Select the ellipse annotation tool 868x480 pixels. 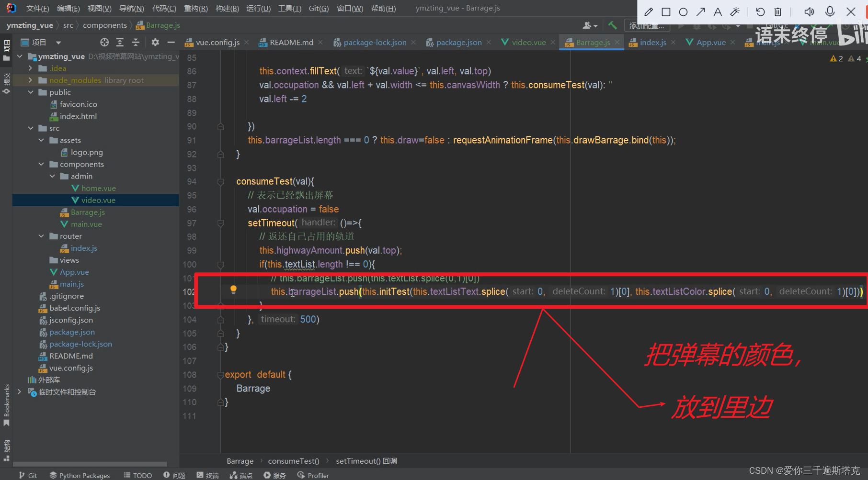683,12
